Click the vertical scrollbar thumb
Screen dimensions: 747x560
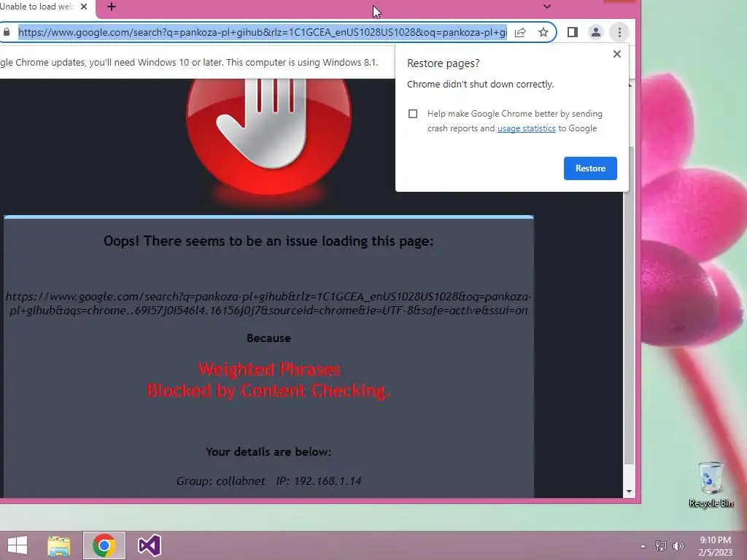click(x=630, y=305)
